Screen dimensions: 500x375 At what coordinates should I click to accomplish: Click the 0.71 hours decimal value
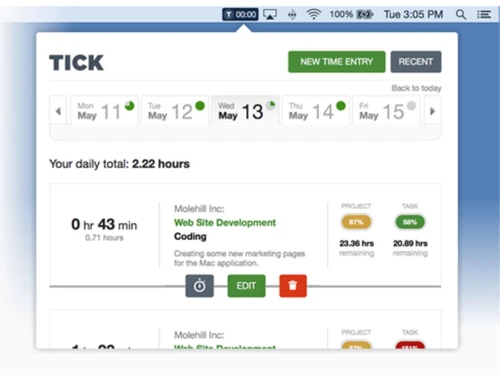coord(104,238)
